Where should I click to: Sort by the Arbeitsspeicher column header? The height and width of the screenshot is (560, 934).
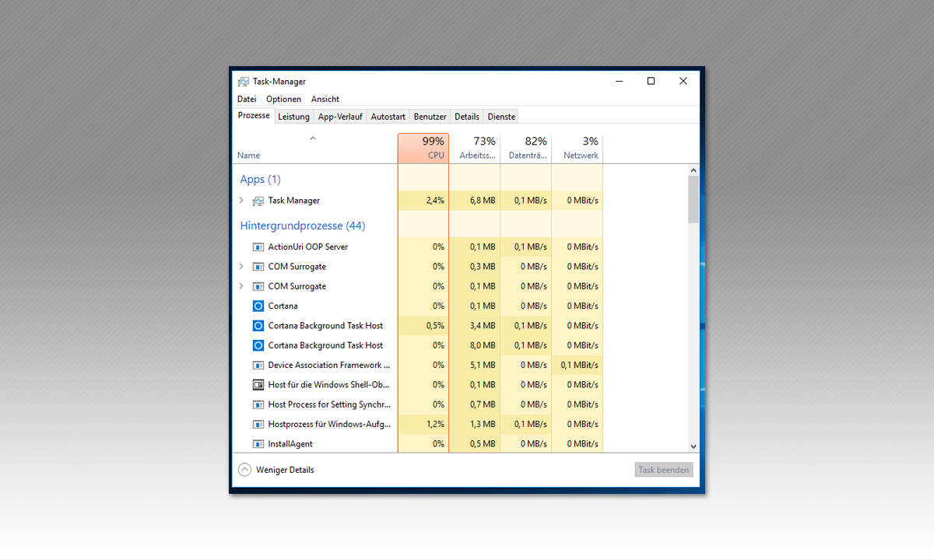point(475,148)
